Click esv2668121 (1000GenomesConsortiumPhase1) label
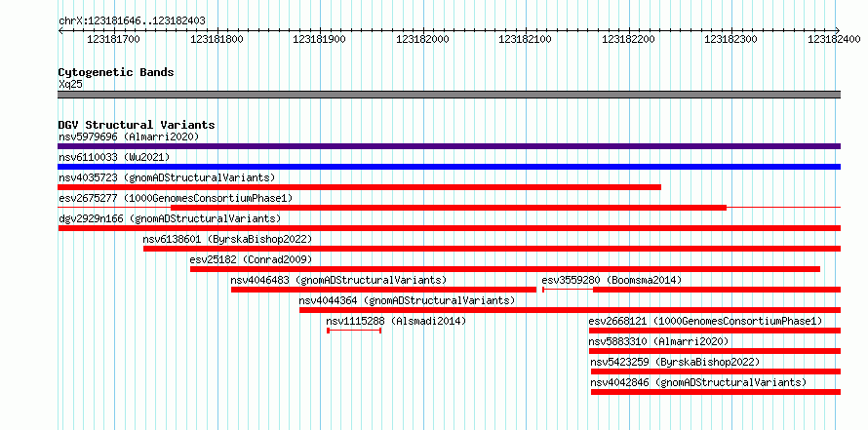This screenshot has width=868, height=430. click(705, 321)
